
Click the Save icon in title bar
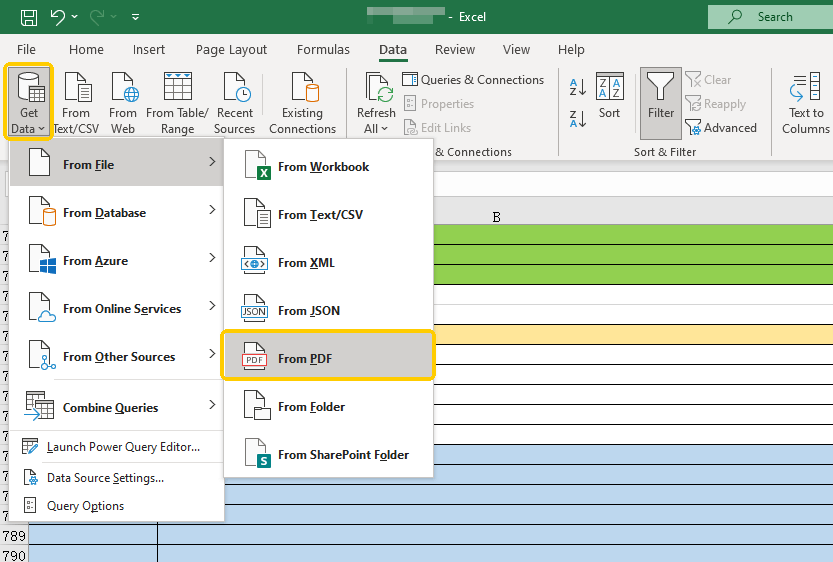pos(29,17)
